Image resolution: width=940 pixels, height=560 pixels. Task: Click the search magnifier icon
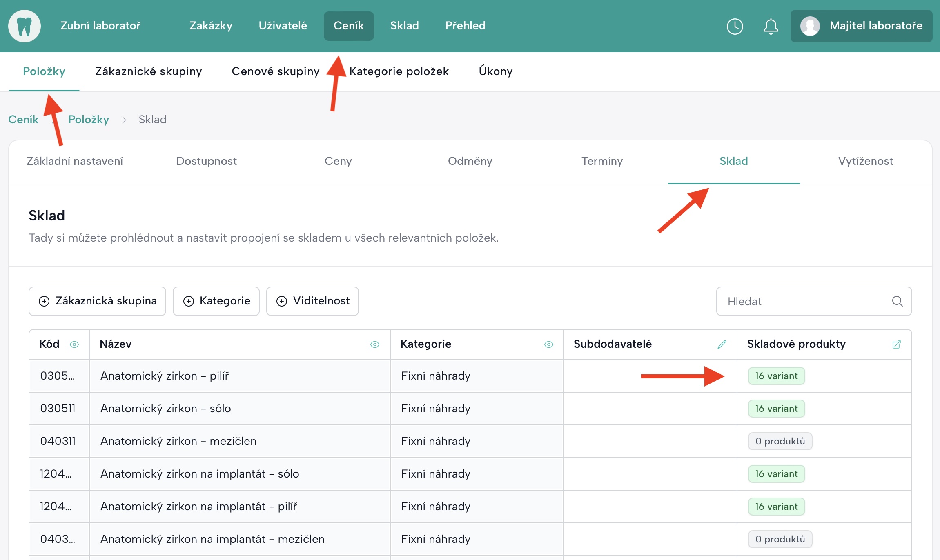click(897, 301)
